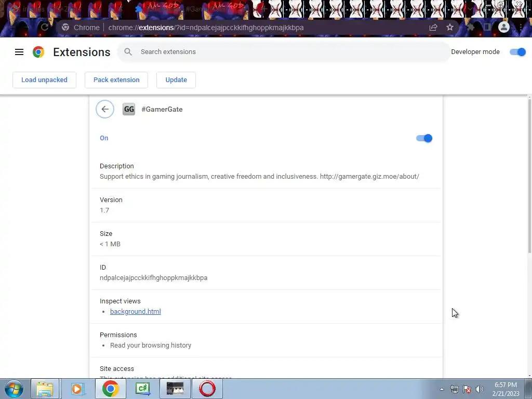Click the GG extension icon

(x=129, y=109)
